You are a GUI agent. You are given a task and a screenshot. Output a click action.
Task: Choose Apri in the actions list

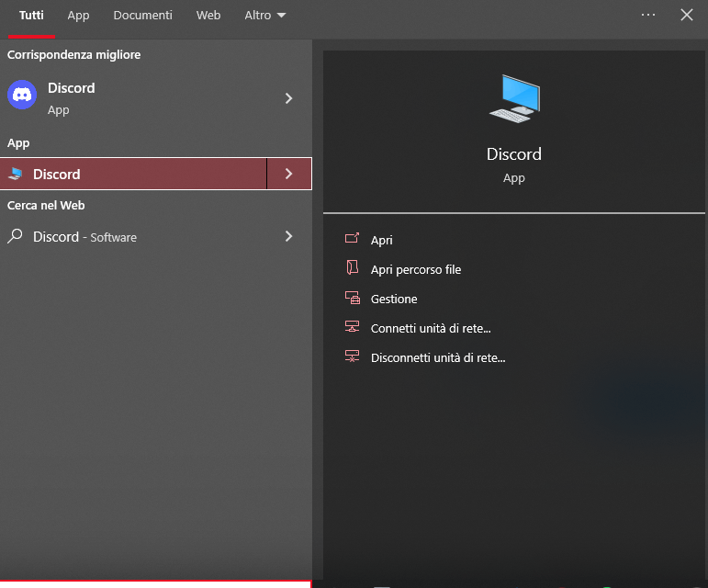[381, 241]
